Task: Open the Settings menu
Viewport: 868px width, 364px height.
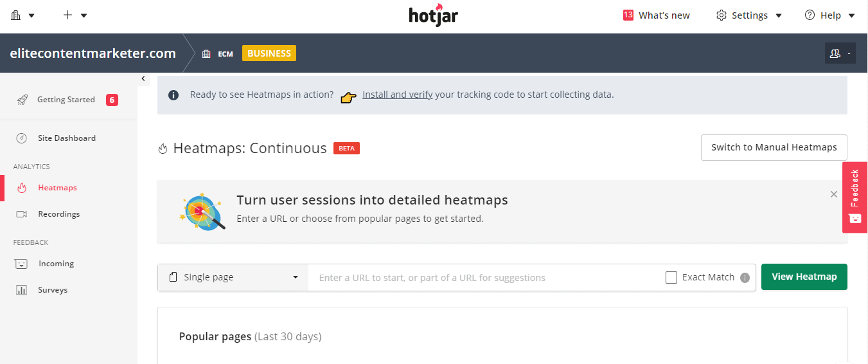Action: 749,15
